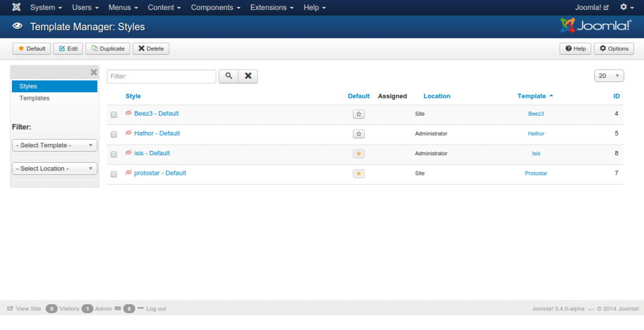The image size is (644, 330).
Task: Set Beez3 as default via star icon
Action: point(358,114)
